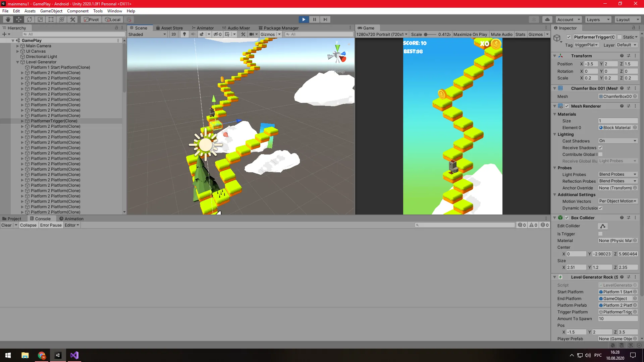
Task: Select the Rect transform tool
Action: click(51, 19)
